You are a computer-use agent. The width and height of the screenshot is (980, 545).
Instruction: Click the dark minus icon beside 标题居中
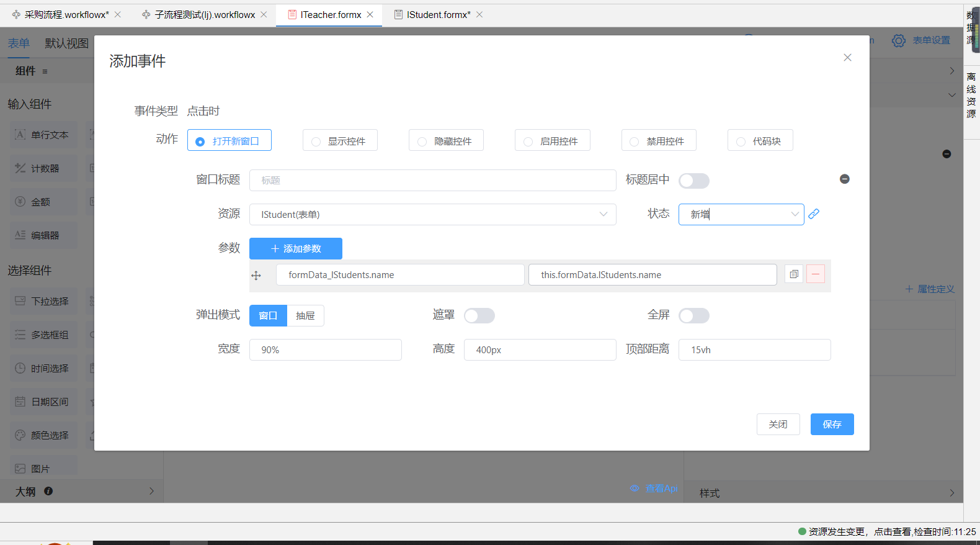point(844,179)
